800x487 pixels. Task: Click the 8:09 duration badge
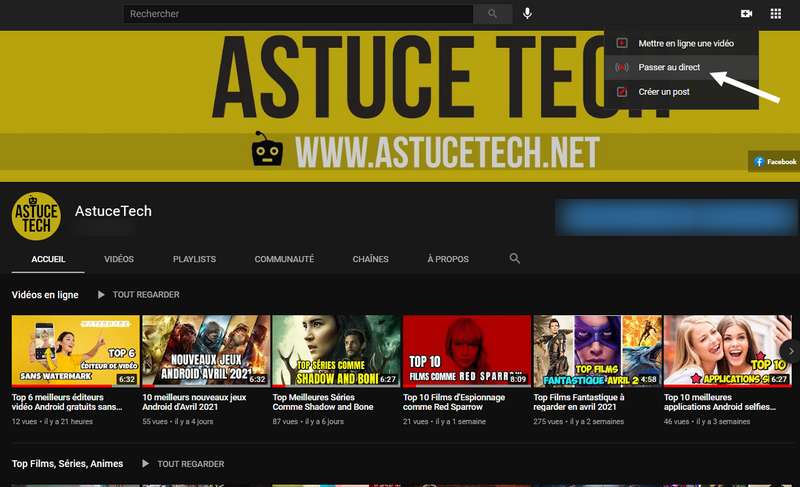coord(518,379)
